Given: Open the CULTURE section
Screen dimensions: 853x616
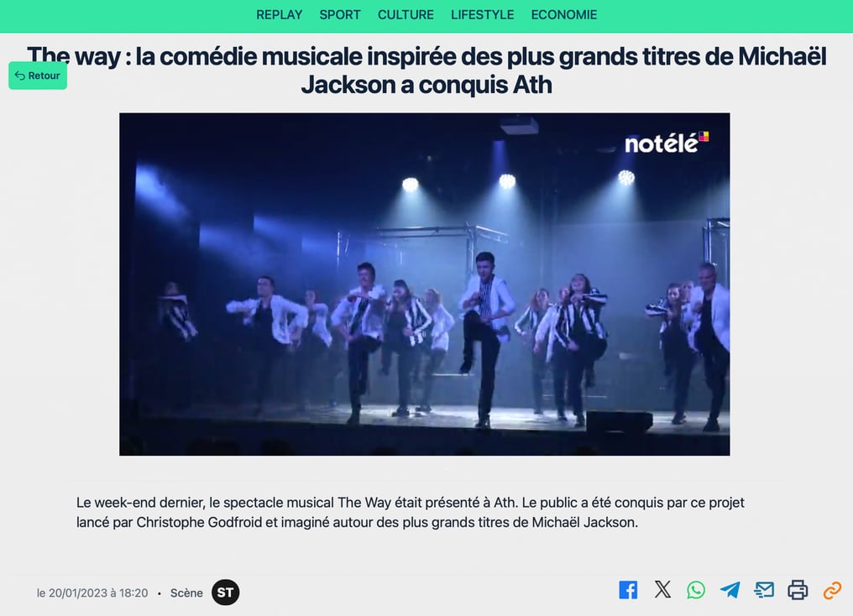Looking at the screenshot, I should 406,14.
